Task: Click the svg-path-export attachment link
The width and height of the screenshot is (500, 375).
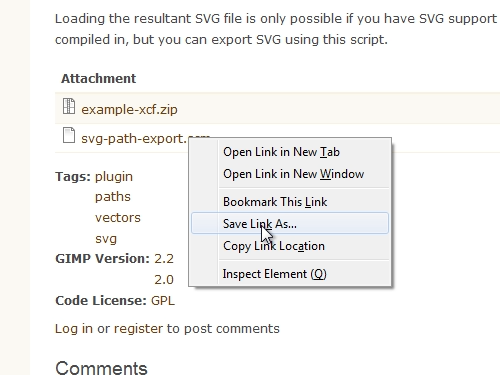Action: 135,138
